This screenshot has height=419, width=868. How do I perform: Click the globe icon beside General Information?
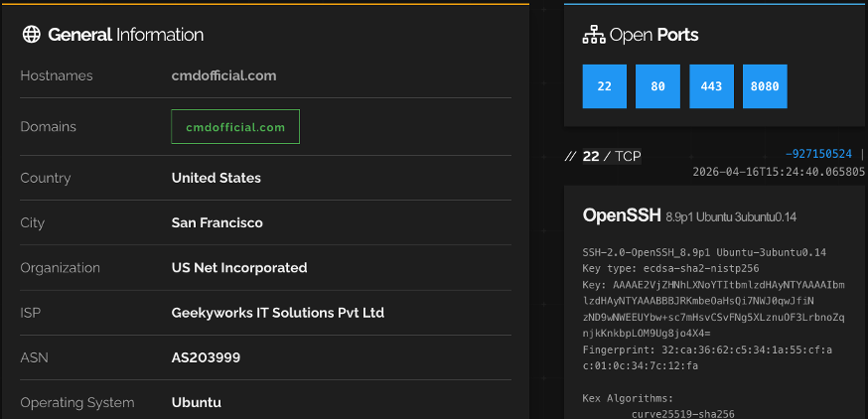pyautogui.click(x=31, y=35)
